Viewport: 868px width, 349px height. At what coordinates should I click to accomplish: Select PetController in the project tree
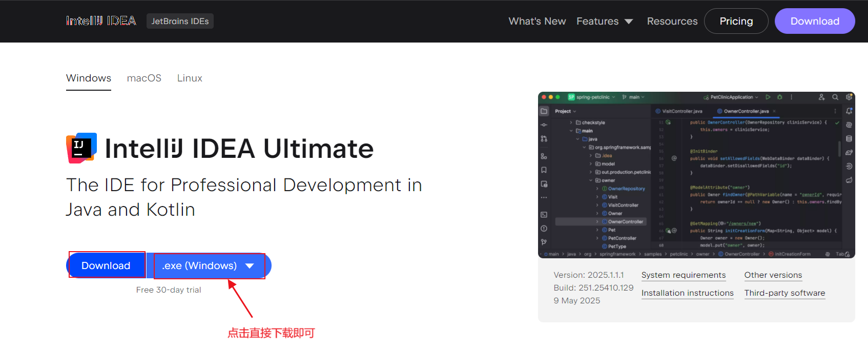tap(619, 238)
